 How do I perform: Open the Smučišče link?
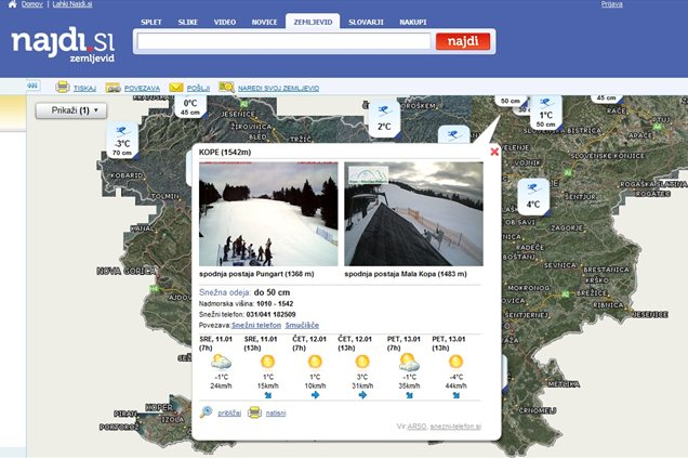pyautogui.click(x=302, y=325)
